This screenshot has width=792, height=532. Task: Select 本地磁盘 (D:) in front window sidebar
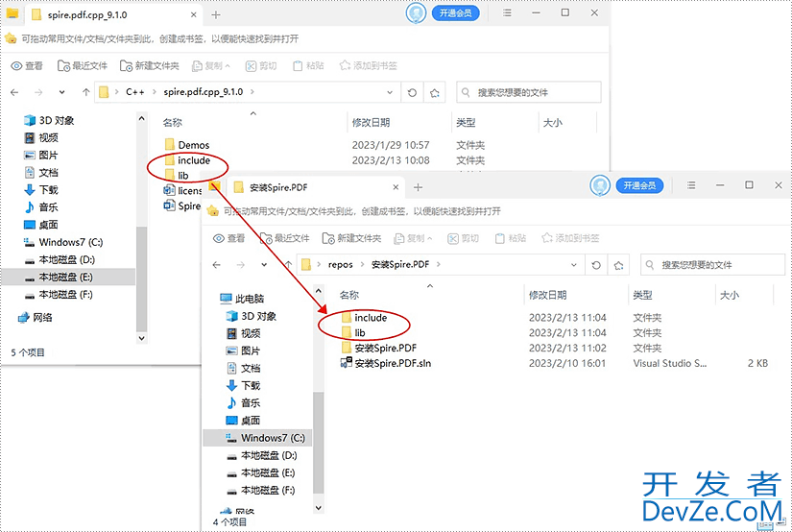(x=262, y=455)
